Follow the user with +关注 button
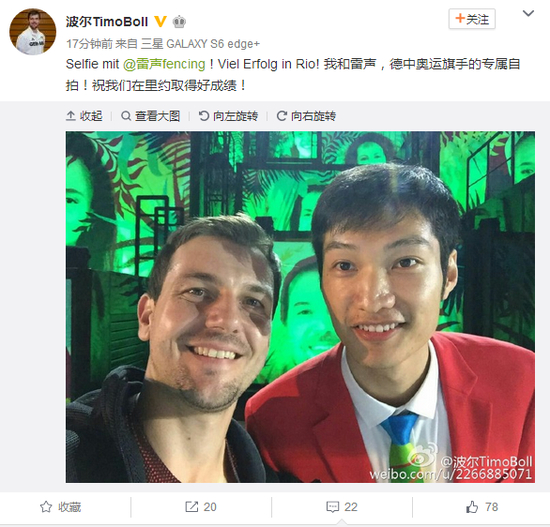This screenshot has height=527, width=550. click(x=472, y=19)
